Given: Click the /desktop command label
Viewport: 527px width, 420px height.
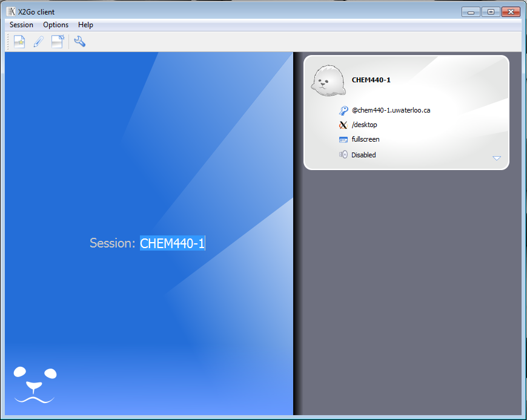Looking at the screenshot, I should click(x=364, y=125).
